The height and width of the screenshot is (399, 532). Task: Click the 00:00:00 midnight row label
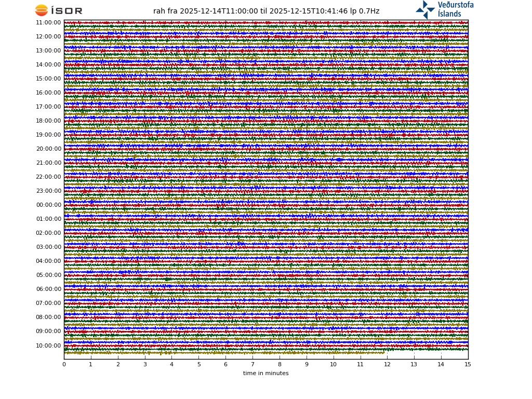(48, 205)
